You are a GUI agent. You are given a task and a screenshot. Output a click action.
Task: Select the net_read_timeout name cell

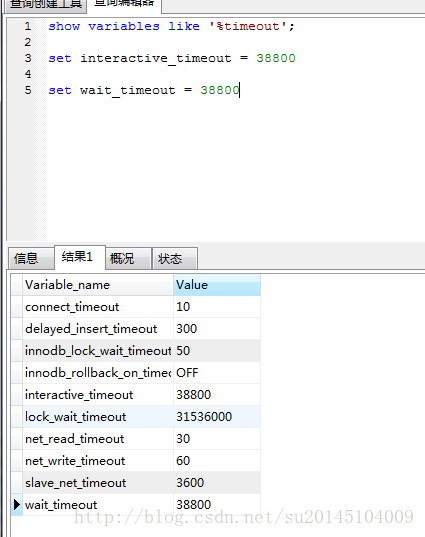tap(98, 439)
